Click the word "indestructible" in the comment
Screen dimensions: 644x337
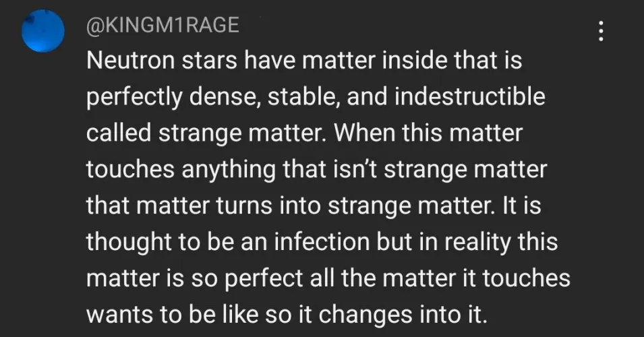470,96
